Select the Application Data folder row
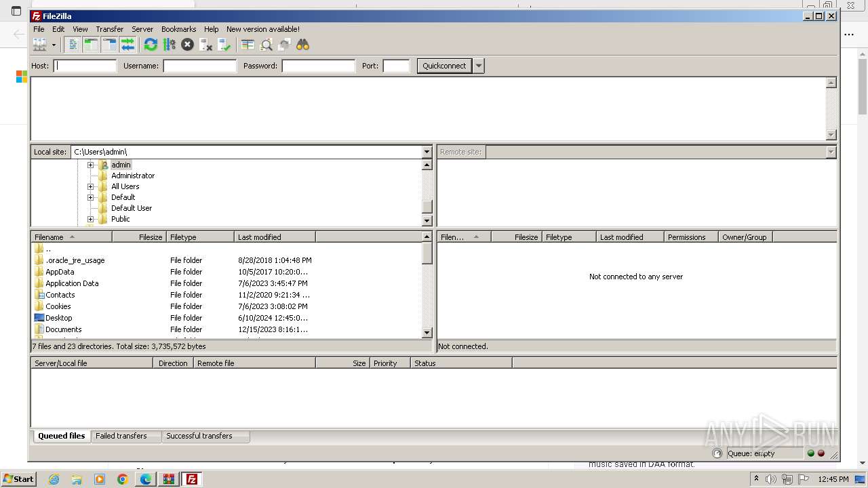The width and height of the screenshot is (868, 488). (x=173, y=283)
